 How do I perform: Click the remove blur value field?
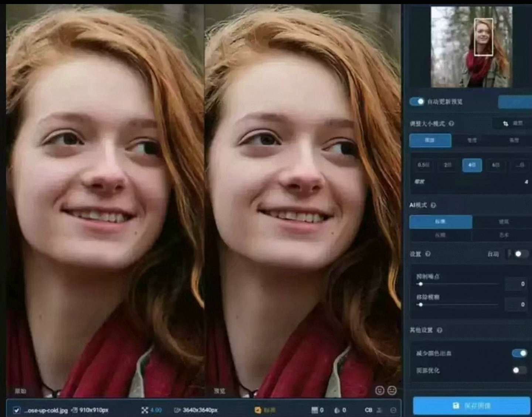(x=516, y=305)
